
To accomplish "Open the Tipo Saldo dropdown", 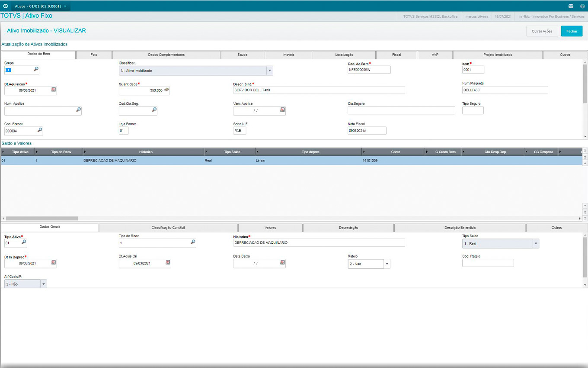I will (x=536, y=244).
